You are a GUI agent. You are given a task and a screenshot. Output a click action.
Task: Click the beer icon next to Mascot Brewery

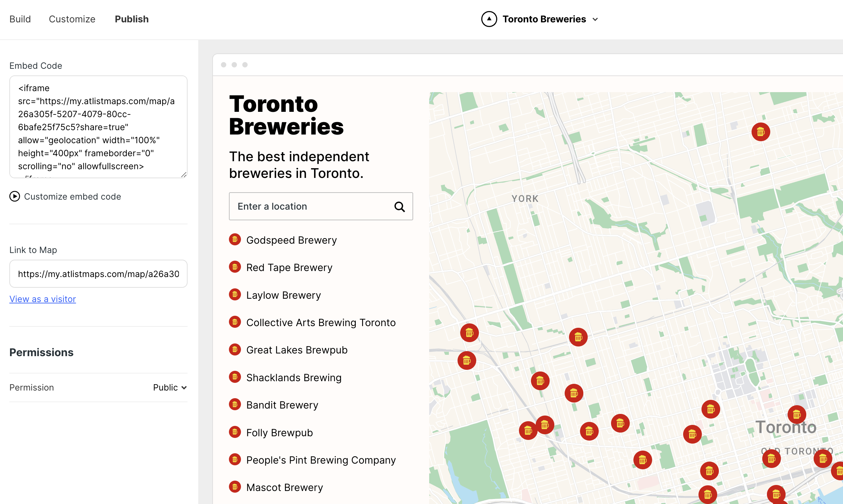point(235,487)
